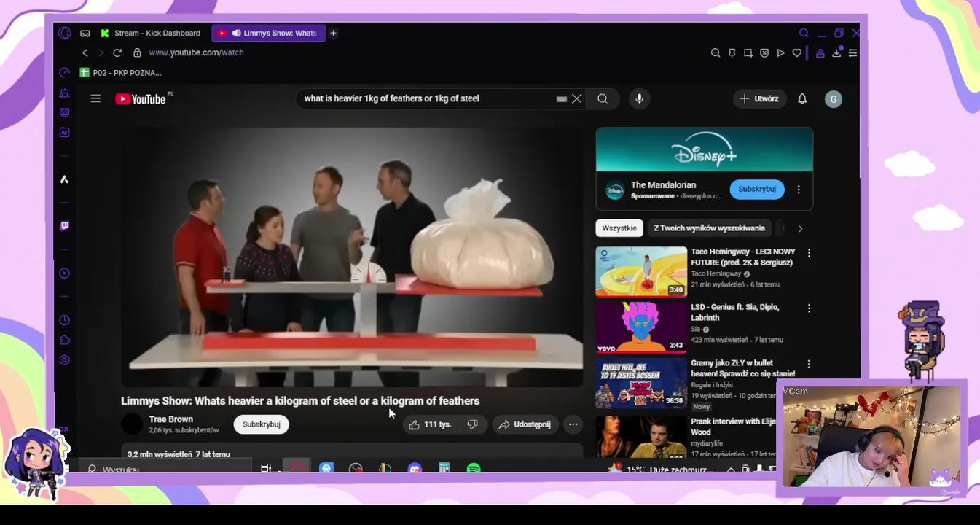Click the address bar URL youtube.com/watch
Screen dimensions: 980x525
pyautogui.click(x=196, y=52)
